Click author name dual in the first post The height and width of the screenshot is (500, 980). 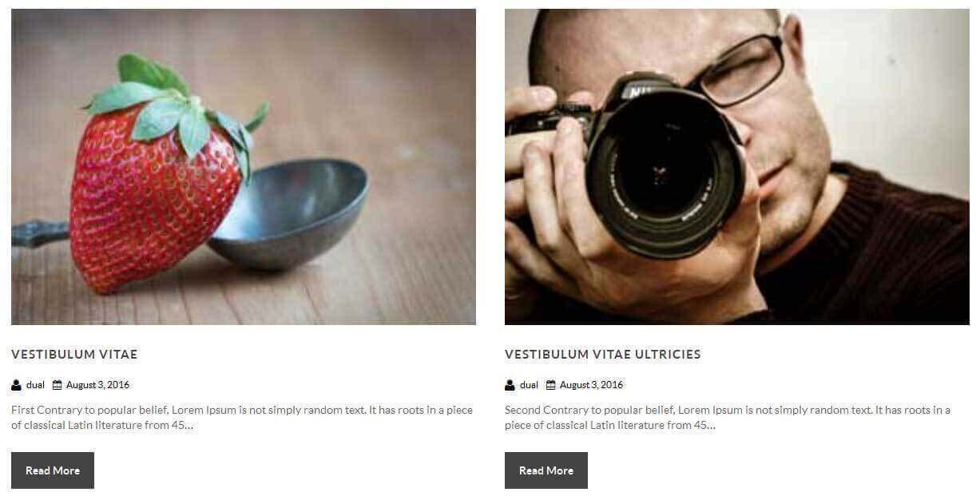pyautogui.click(x=35, y=385)
